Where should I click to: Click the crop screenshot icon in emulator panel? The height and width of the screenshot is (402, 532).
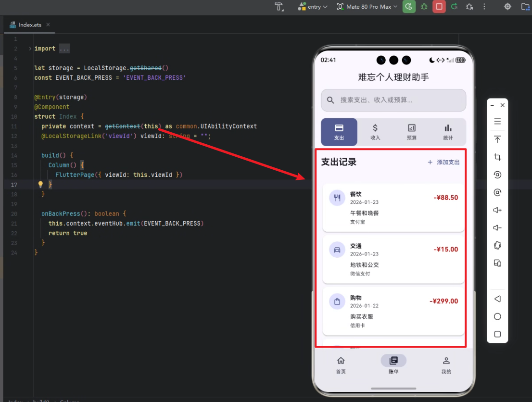coord(497,157)
